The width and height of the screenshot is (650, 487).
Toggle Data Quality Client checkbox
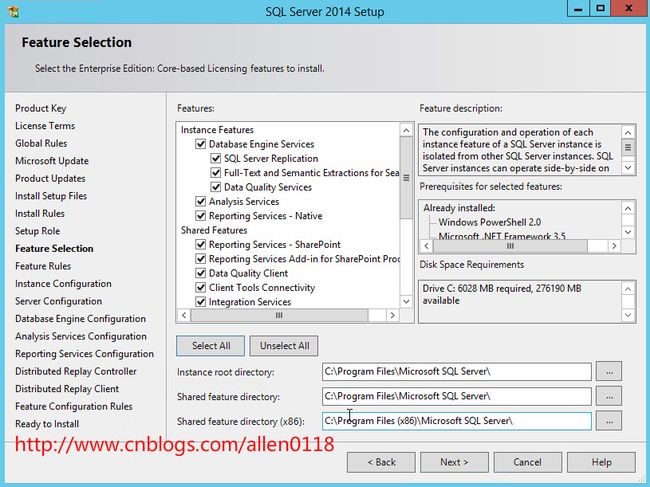coord(201,273)
